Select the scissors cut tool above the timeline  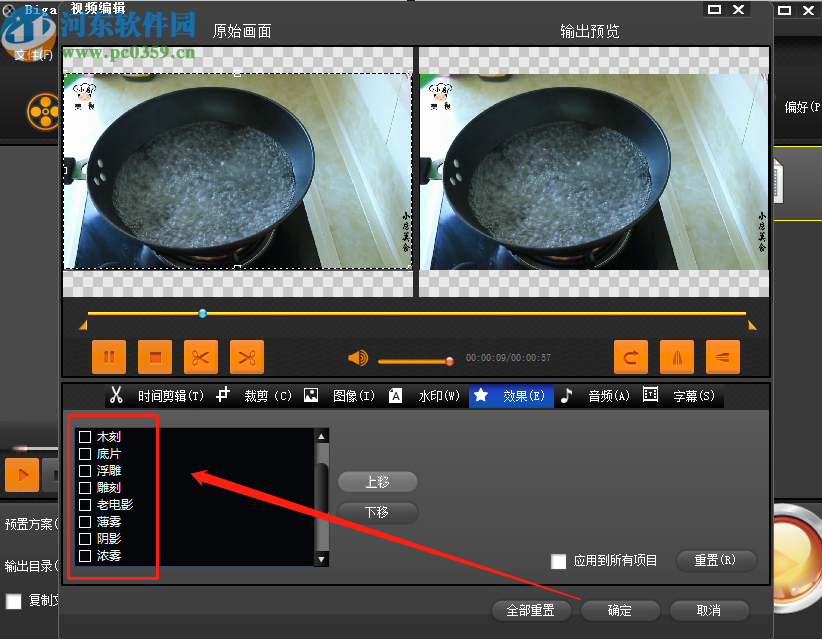tap(200, 357)
